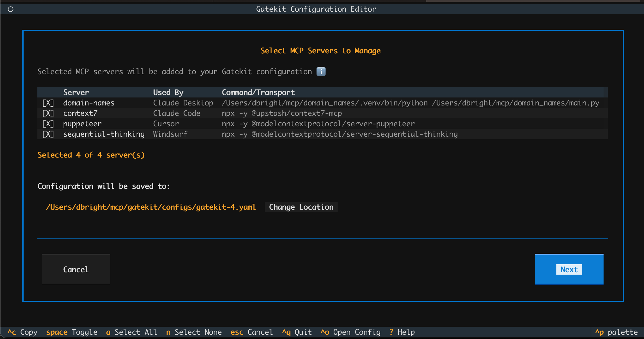Screen dimensions: 644x339
Task: Select All servers via footer shortcut
Action: pyautogui.click(x=131, y=332)
